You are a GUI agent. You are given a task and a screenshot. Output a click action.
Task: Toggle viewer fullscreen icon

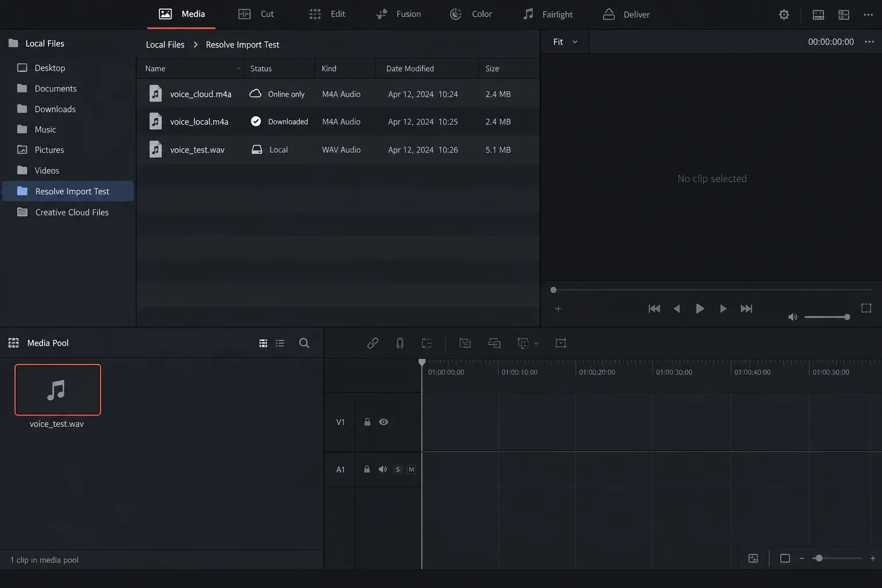(866, 308)
